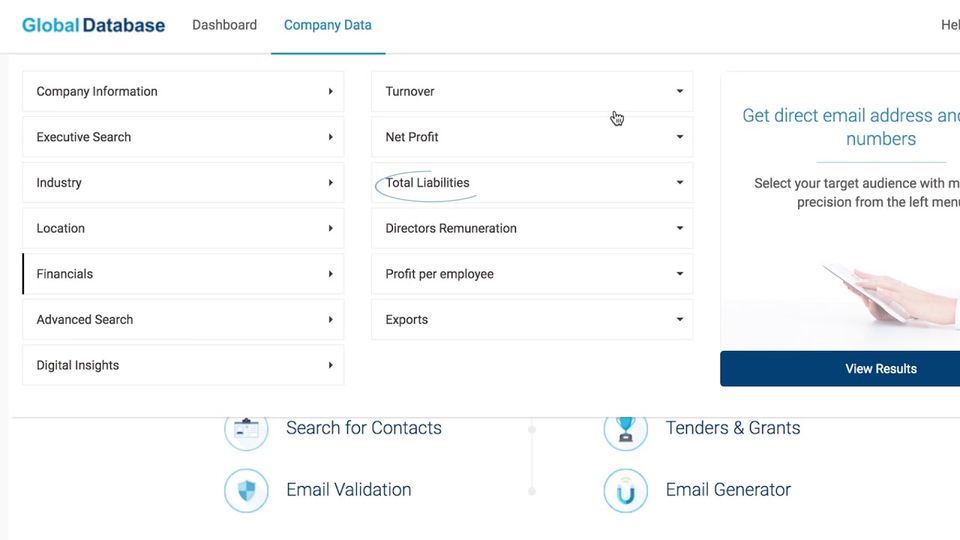The image size is (960, 540).
Task: Select the Company Data tab
Action: [327, 25]
